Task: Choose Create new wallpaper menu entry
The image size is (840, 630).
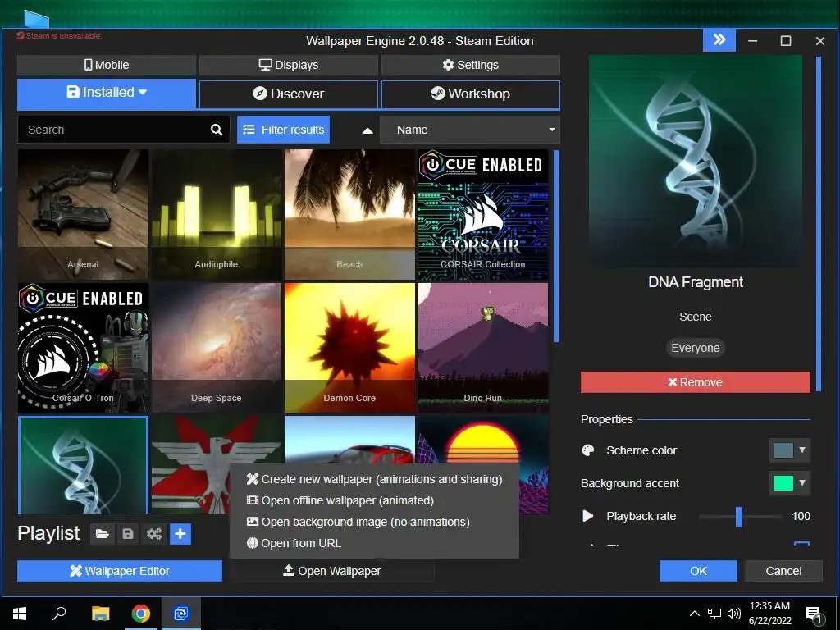Action: 374,479
